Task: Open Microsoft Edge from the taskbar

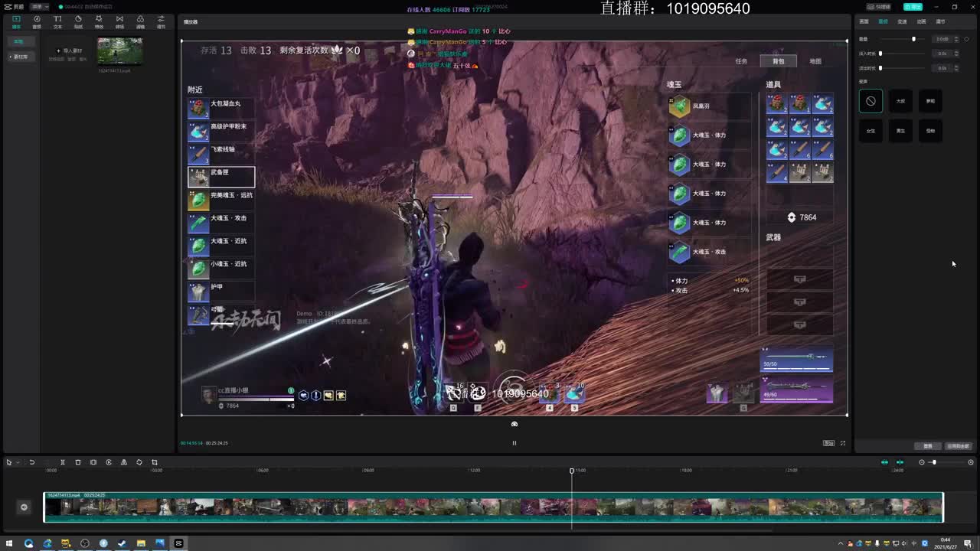Action: 47,543
